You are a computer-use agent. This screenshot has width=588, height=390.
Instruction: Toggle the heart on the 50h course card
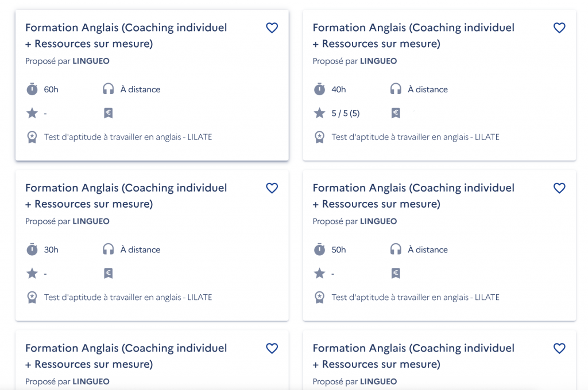[x=559, y=188]
